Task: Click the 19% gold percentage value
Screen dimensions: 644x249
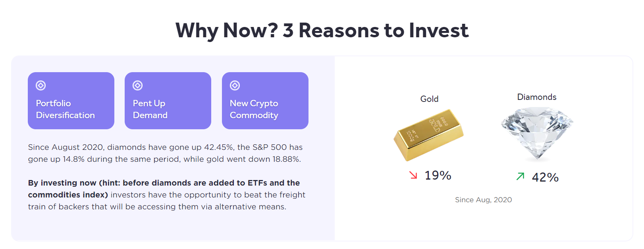Action: pos(438,175)
